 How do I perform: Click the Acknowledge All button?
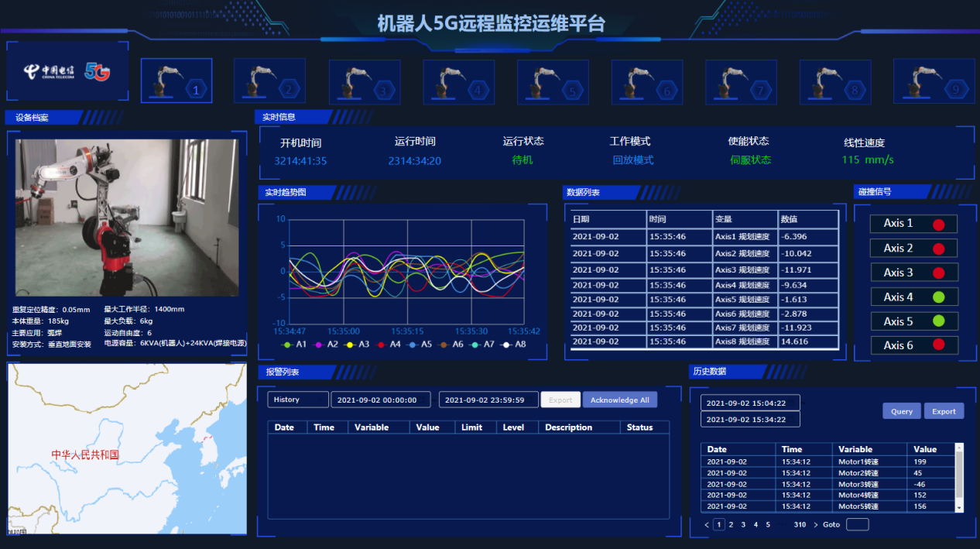coord(619,400)
